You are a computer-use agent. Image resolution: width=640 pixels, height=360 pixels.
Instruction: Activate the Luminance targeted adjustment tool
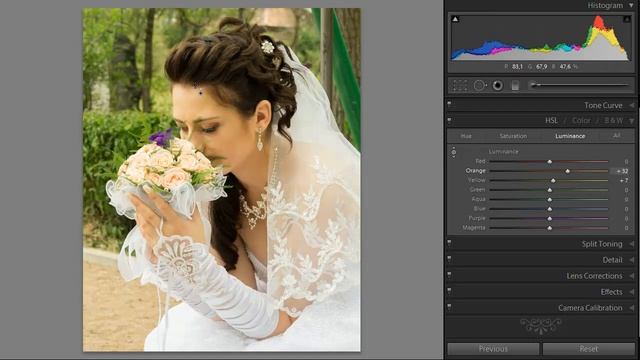(453, 152)
